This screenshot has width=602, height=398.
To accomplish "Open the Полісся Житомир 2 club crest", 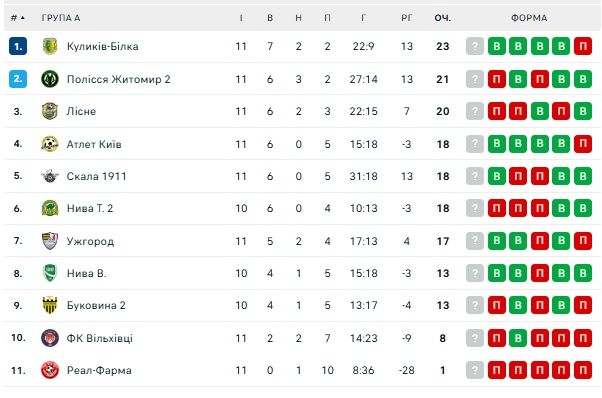I will [50, 79].
